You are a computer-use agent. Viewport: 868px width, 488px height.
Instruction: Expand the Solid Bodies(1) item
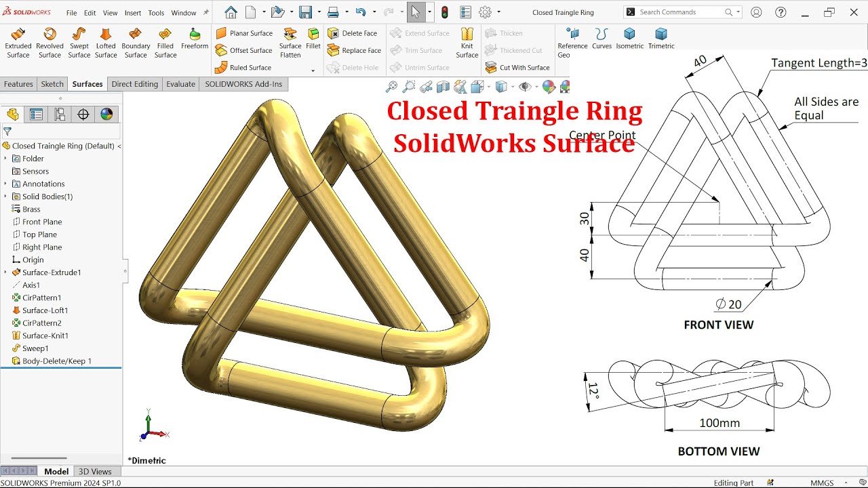click(5, 197)
